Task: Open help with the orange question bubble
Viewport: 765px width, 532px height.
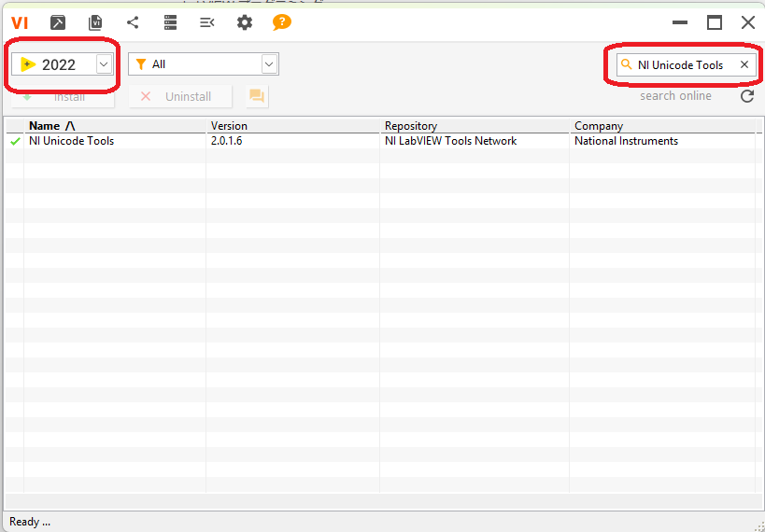Action: (282, 22)
